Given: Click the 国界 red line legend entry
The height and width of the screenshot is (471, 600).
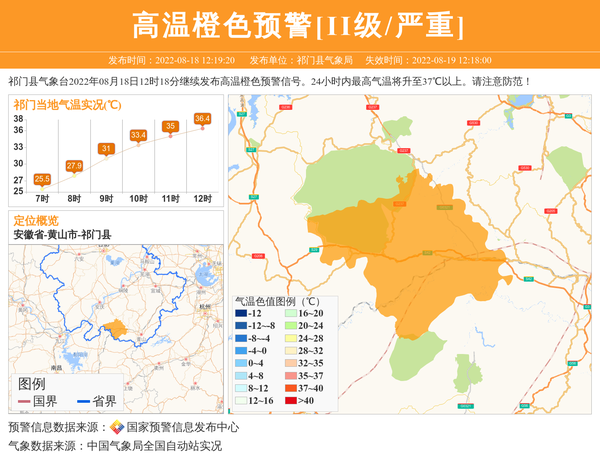Looking at the screenshot, I should pos(39,401).
